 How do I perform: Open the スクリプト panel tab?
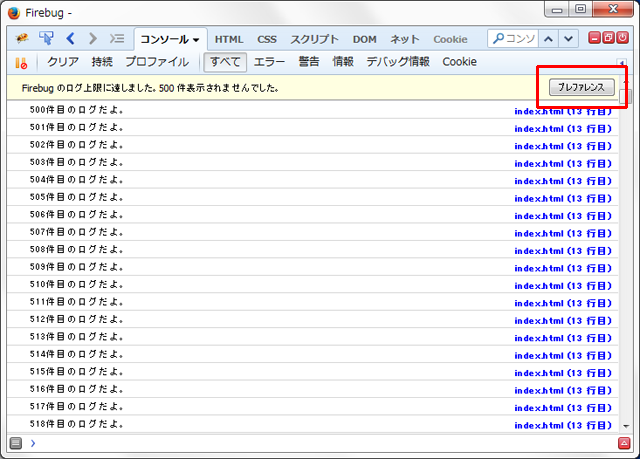[x=314, y=40]
